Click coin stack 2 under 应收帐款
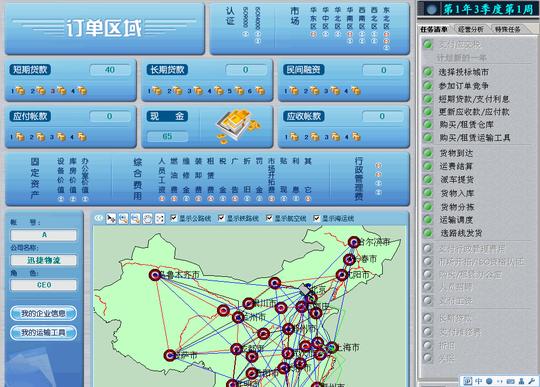 coord(314,137)
